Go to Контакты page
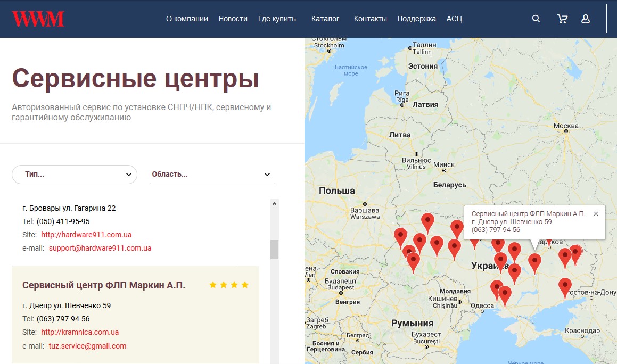Screen dimensions: 617x364 pyautogui.click(x=371, y=19)
